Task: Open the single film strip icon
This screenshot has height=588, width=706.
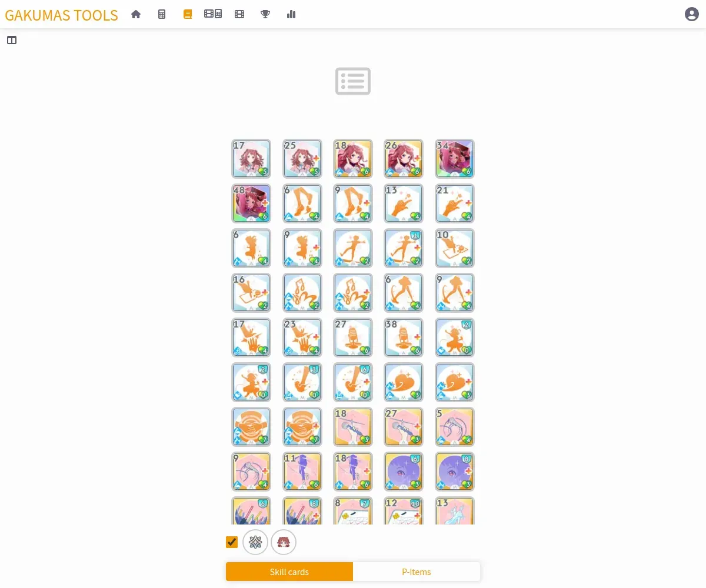Action: pos(239,14)
